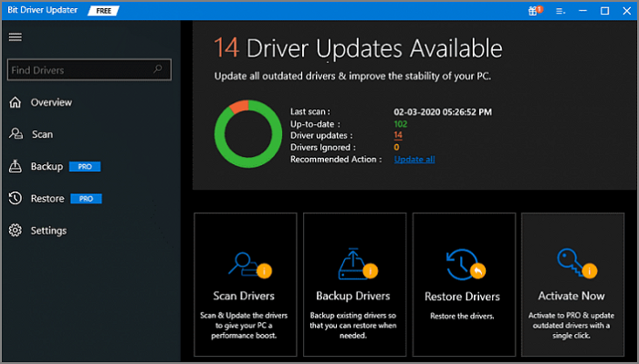The width and height of the screenshot is (639, 364).
Task: Click the last scan timestamp 02-03-2020
Action: pos(443,112)
